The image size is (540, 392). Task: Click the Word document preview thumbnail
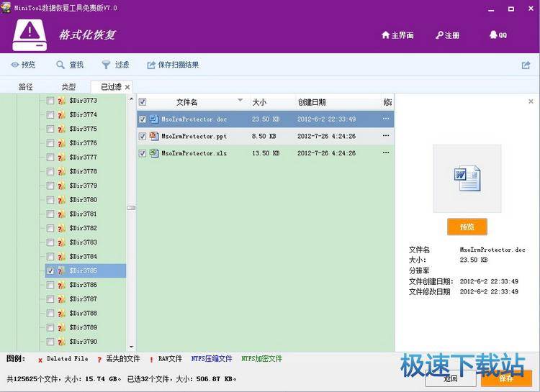click(467, 178)
